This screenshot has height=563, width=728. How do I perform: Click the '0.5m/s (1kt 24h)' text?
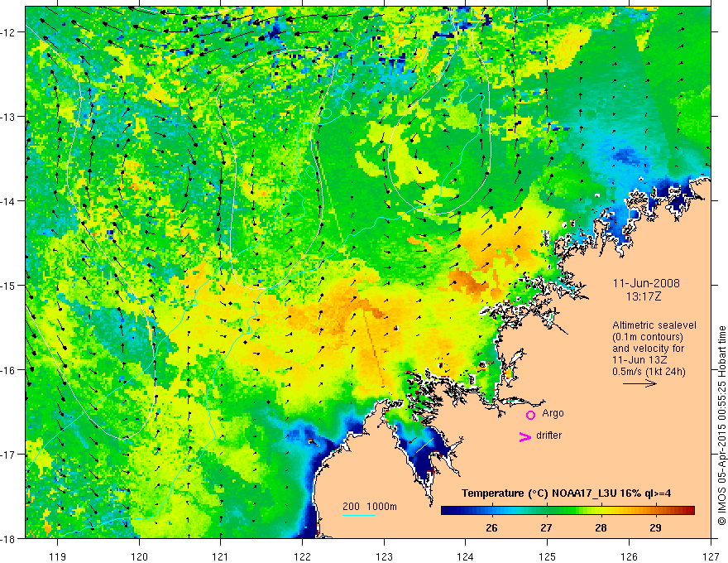(x=649, y=372)
